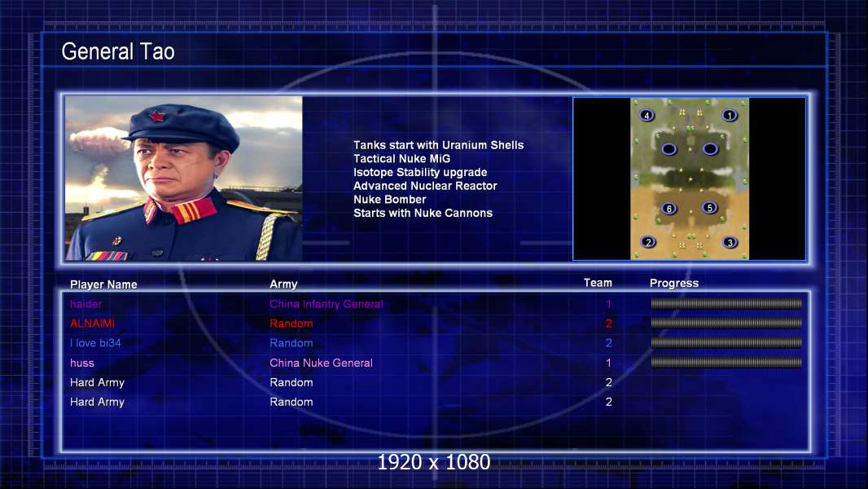Viewport: 868px width, 489px height.
Task: Click the Progress column header
Action: (x=674, y=284)
